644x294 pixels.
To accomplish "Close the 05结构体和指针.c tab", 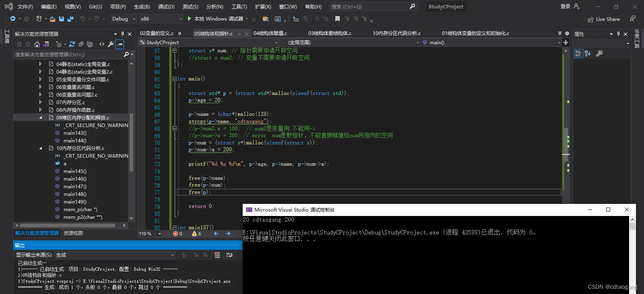I will pos(247,34).
